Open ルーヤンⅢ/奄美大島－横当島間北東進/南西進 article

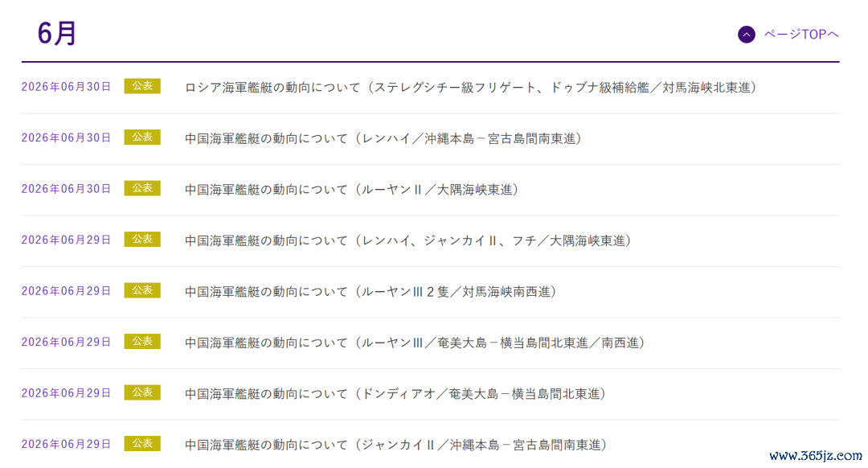coord(415,343)
